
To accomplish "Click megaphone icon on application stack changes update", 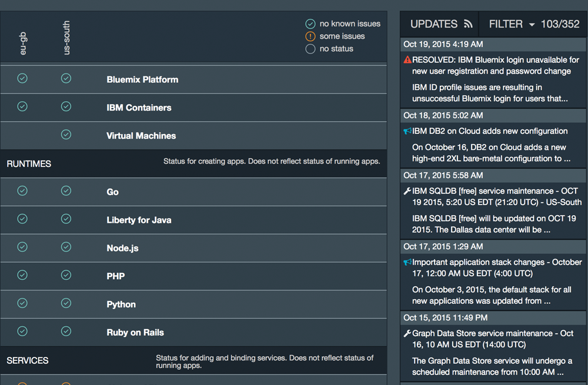I will point(407,262).
